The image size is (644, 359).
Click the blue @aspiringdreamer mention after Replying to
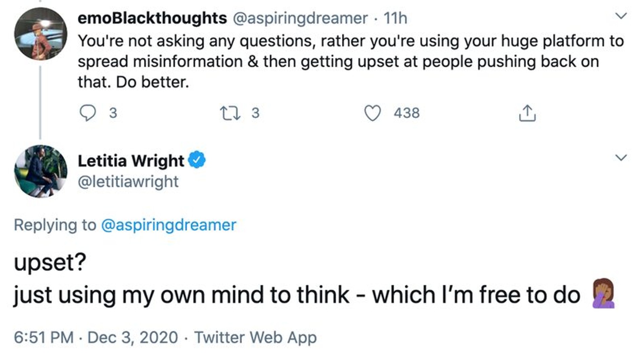pyautogui.click(x=168, y=225)
